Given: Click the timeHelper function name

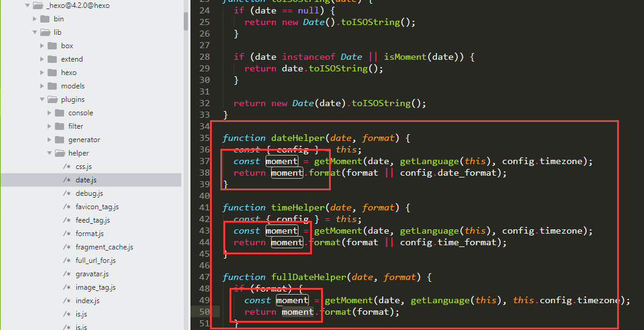Looking at the screenshot, I should (298, 207).
